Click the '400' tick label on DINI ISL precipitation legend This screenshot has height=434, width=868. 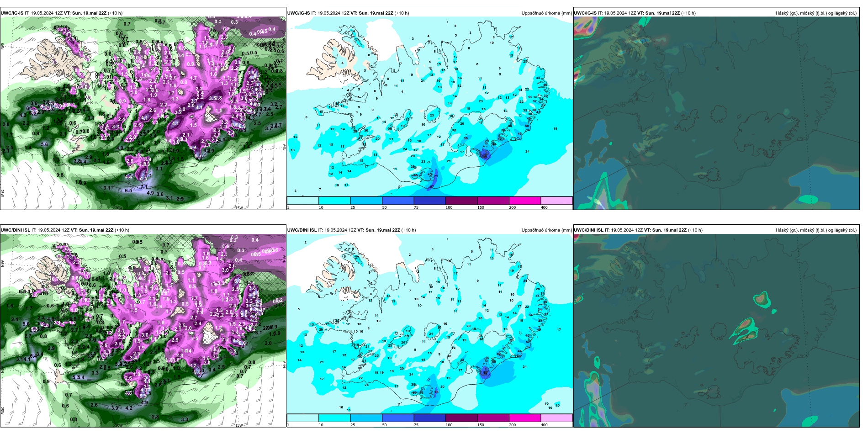tap(544, 425)
